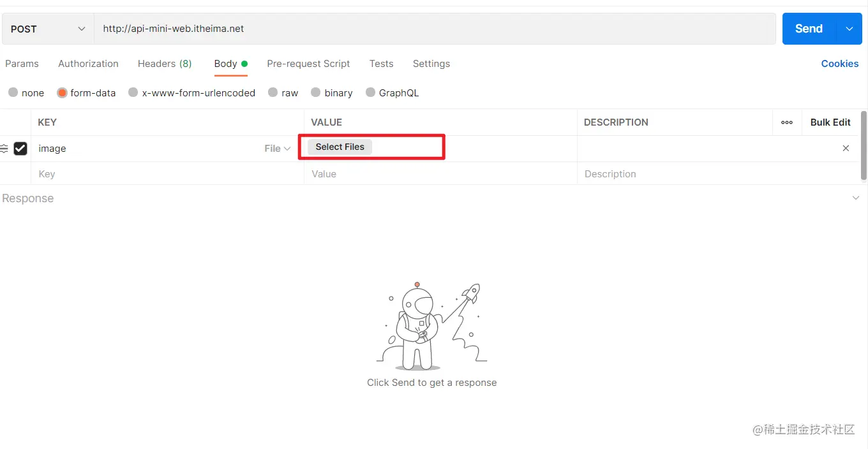Image resolution: width=868 pixels, height=449 pixels.
Task: Click the Response section label
Action: click(x=28, y=198)
